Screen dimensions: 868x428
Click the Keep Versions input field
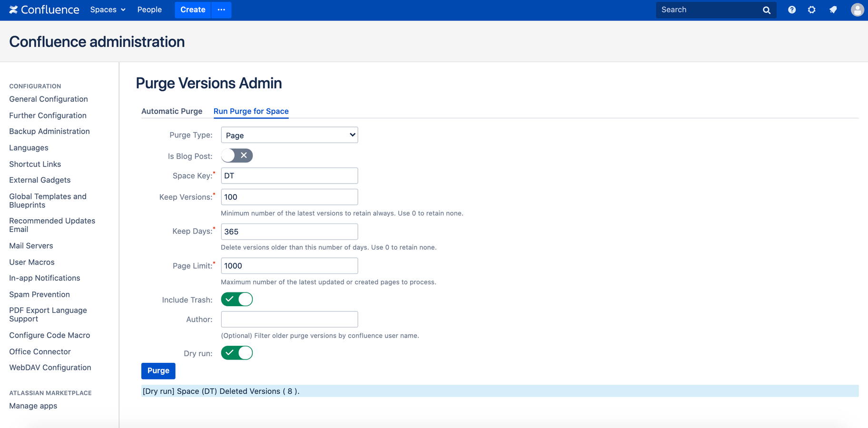(289, 197)
